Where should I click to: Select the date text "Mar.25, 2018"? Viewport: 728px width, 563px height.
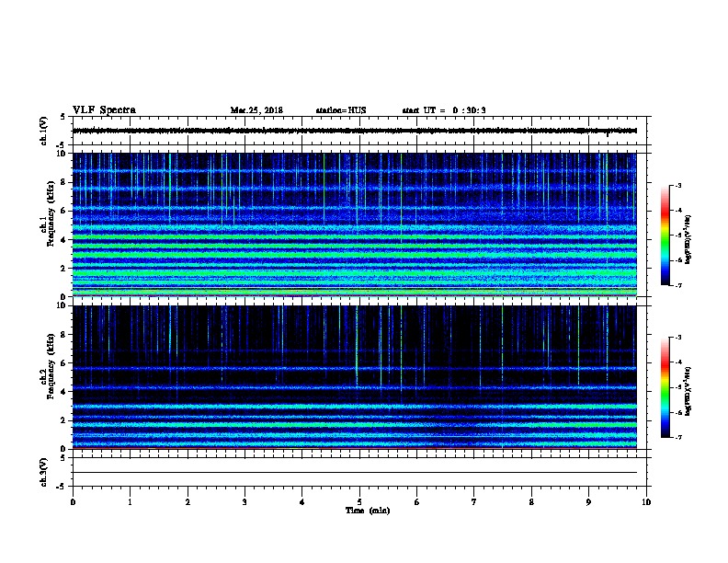(256, 110)
